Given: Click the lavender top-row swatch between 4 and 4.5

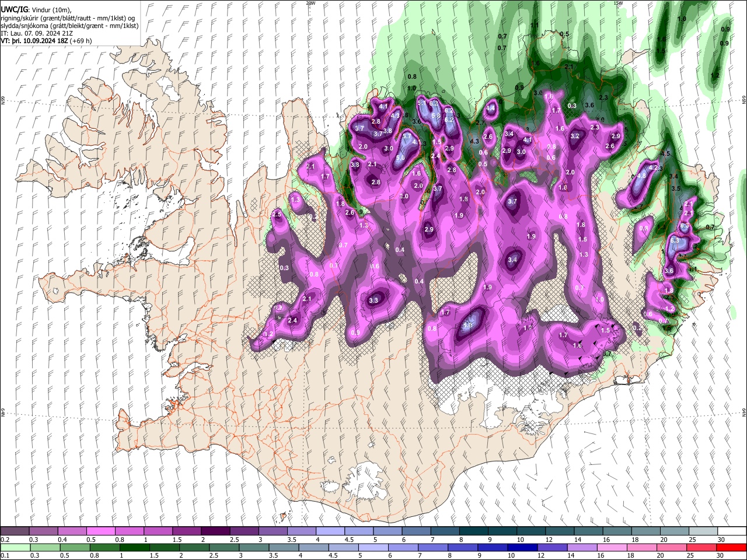Looking at the screenshot, I should coord(330,531).
